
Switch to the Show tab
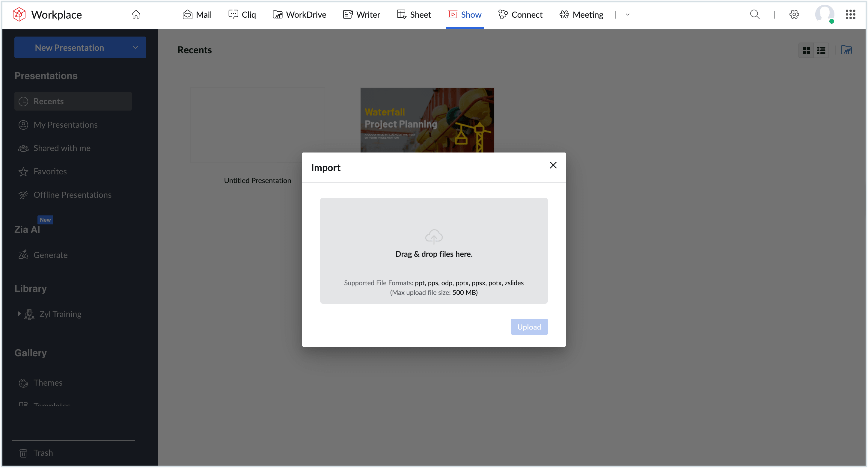pos(465,14)
